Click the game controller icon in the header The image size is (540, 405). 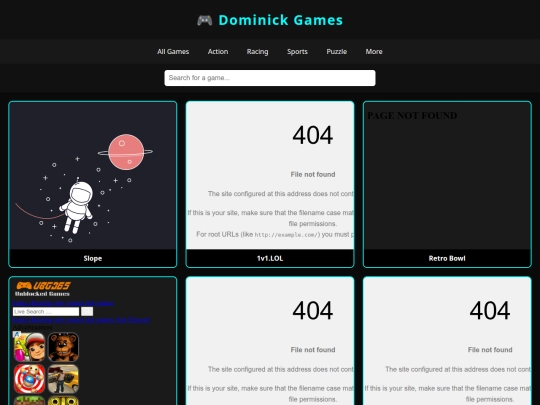pyautogui.click(x=205, y=20)
